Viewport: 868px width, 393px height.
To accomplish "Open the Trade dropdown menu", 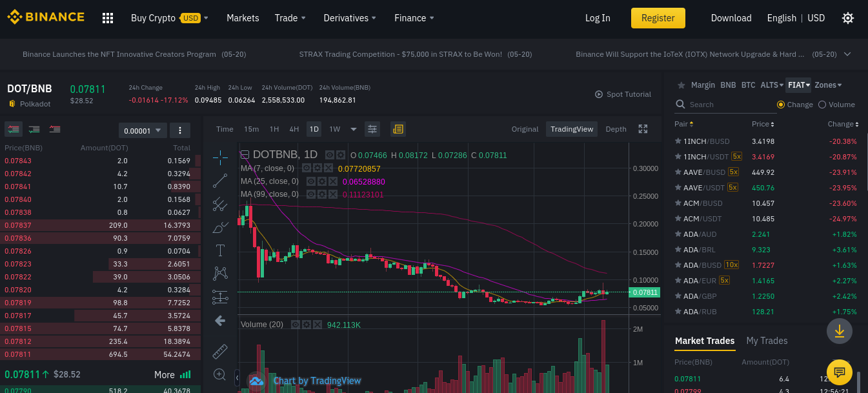I will click(290, 18).
